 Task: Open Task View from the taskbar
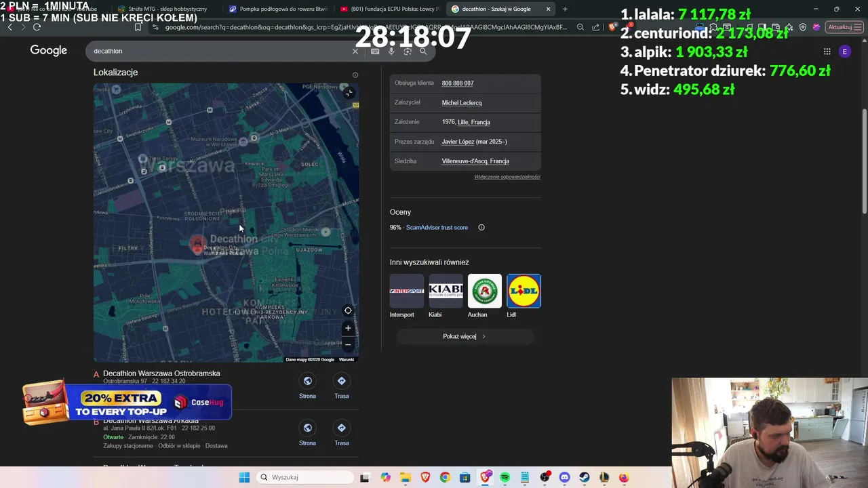click(x=364, y=477)
